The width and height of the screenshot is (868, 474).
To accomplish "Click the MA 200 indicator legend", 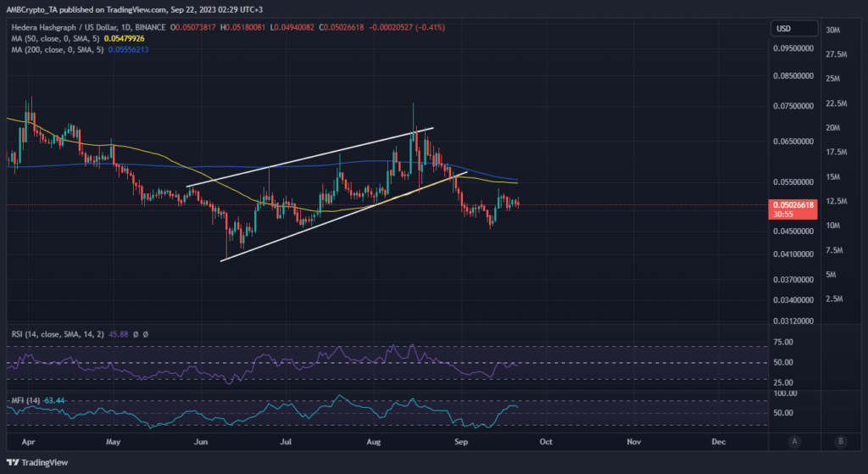I will (55, 50).
